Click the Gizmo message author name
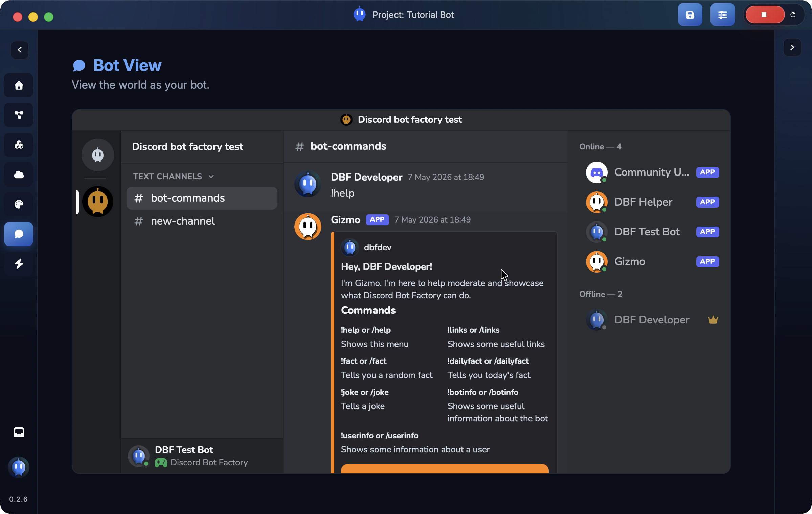This screenshot has width=812, height=514. tap(345, 219)
